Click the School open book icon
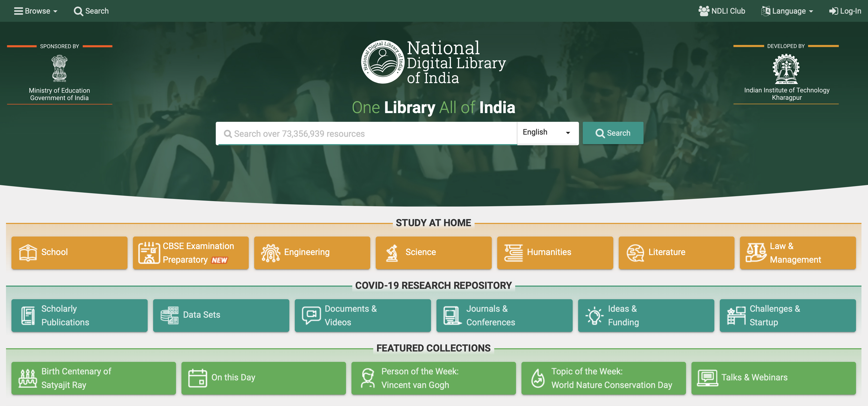Image resolution: width=868 pixels, height=406 pixels. tap(28, 253)
